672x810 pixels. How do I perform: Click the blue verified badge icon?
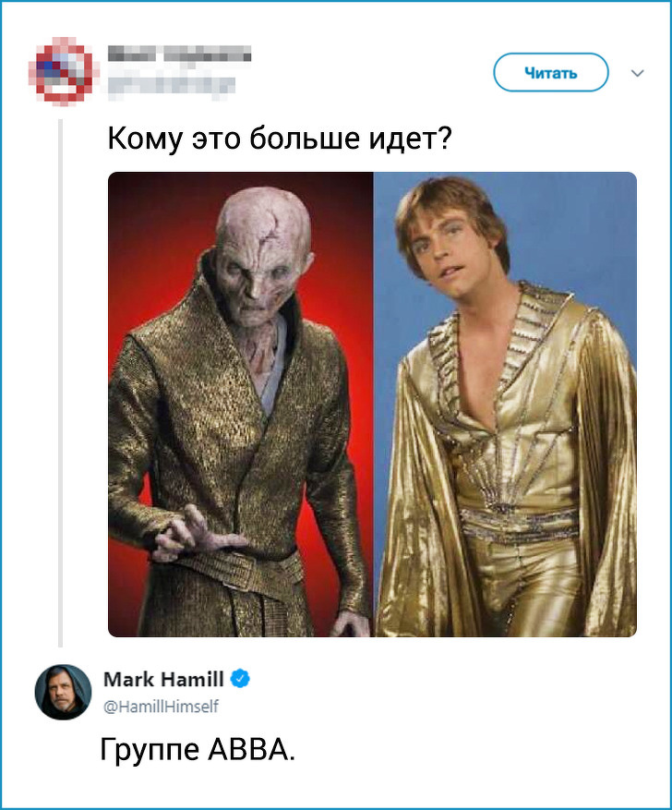point(239,679)
